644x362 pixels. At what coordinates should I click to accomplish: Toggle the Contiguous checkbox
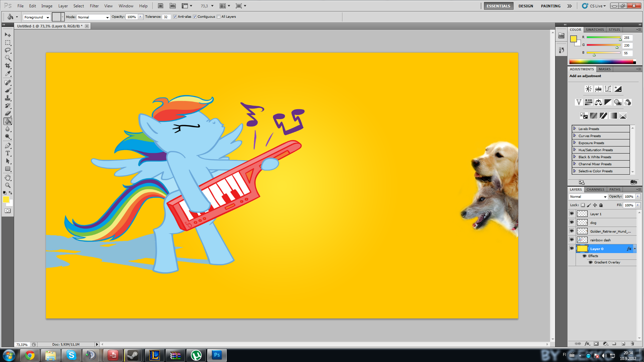point(195,17)
